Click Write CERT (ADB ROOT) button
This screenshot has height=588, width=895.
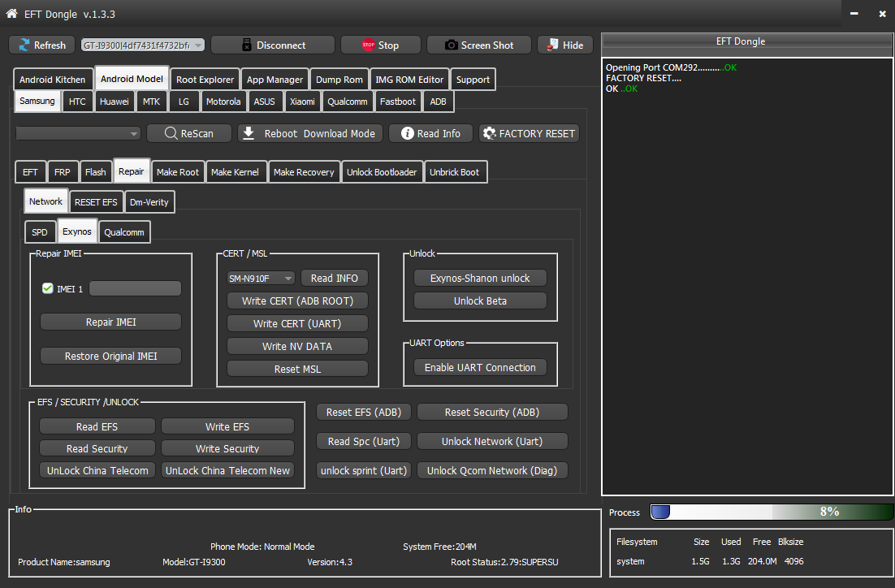[x=297, y=300]
